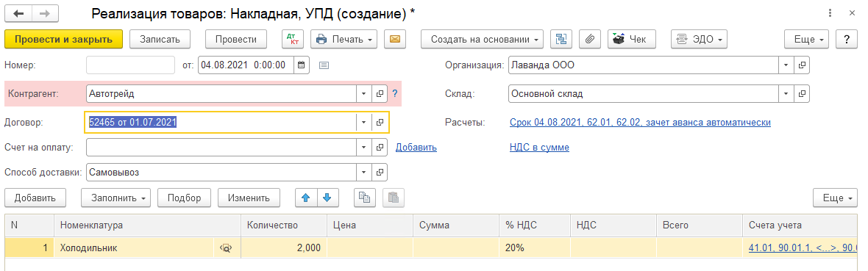Image resolution: width=868 pixels, height=271 pixels.
Task: Open Склад Основной склад card icon
Action: tap(802, 94)
